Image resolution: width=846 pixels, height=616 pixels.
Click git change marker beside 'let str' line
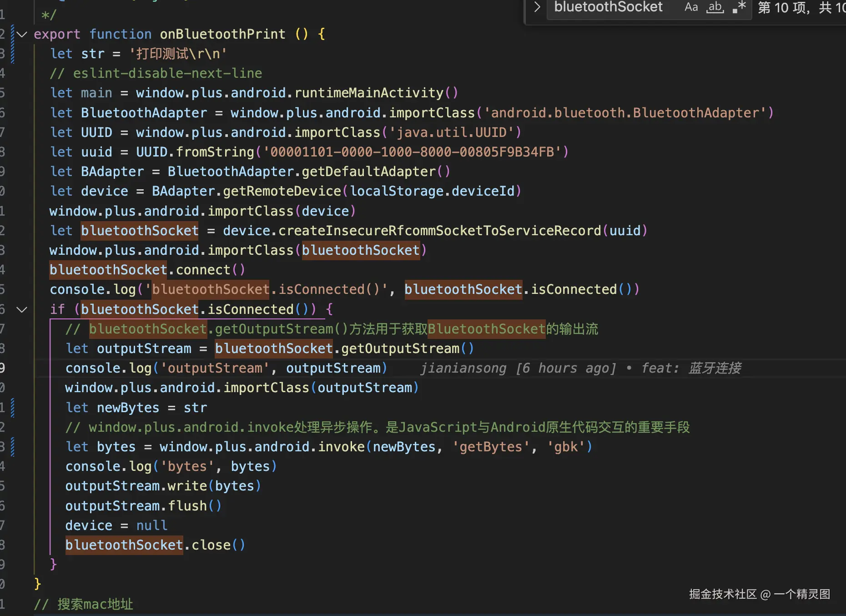coord(12,54)
